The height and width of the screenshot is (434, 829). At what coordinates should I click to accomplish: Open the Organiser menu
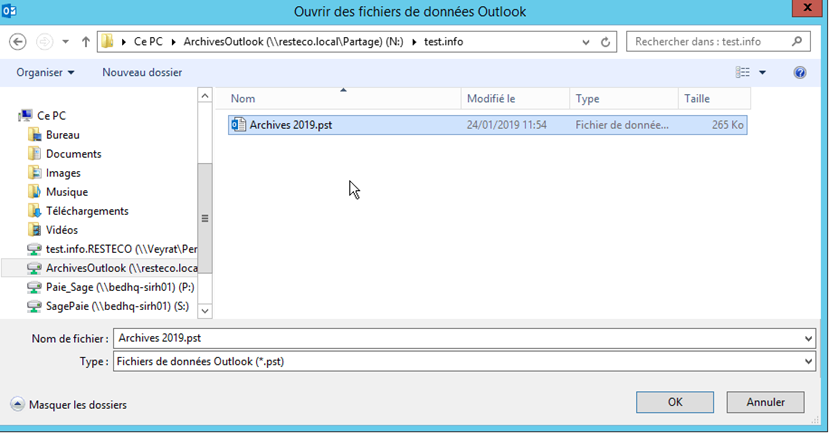[45, 72]
